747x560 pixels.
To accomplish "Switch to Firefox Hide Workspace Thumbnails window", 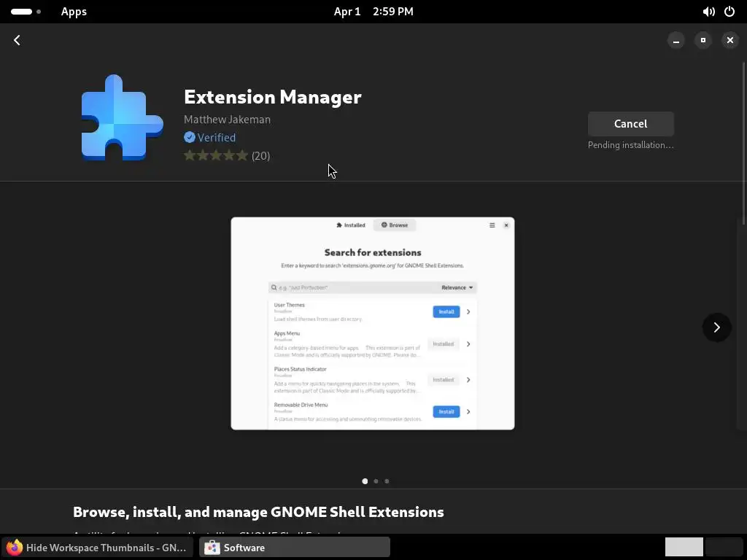I will point(98,547).
